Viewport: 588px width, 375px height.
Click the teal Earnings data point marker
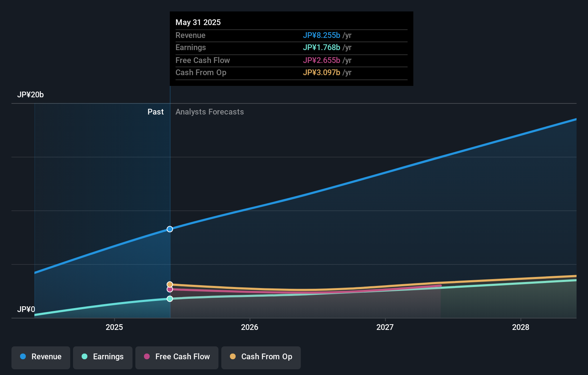click(170, 298)
